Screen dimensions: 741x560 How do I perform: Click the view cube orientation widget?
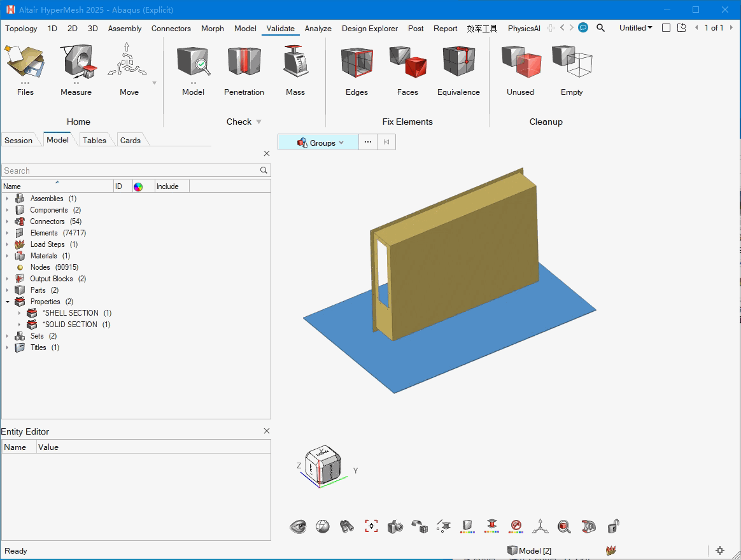[x=323, y=466]
